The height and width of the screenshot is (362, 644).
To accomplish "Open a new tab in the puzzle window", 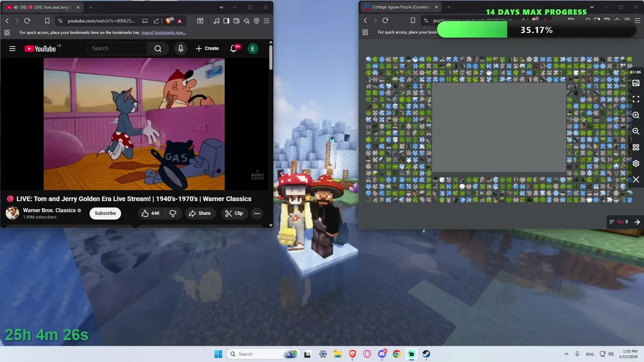I will click(449, 7).
